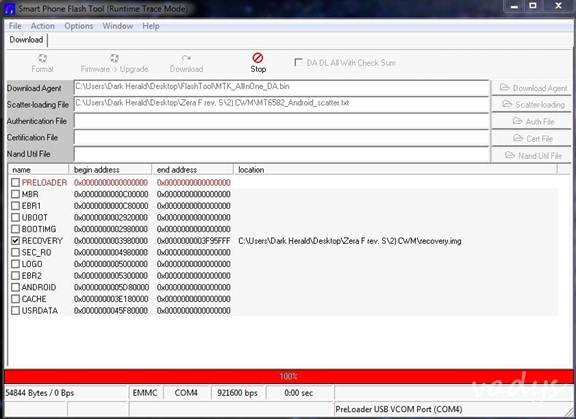Click ANDROID begin address 0x0000000005D80000

111,287
